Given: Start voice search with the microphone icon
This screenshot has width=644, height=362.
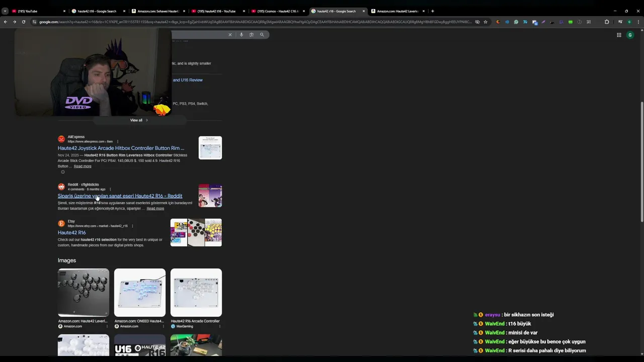Looking at the screenshot, I should (x=242, y=35).
